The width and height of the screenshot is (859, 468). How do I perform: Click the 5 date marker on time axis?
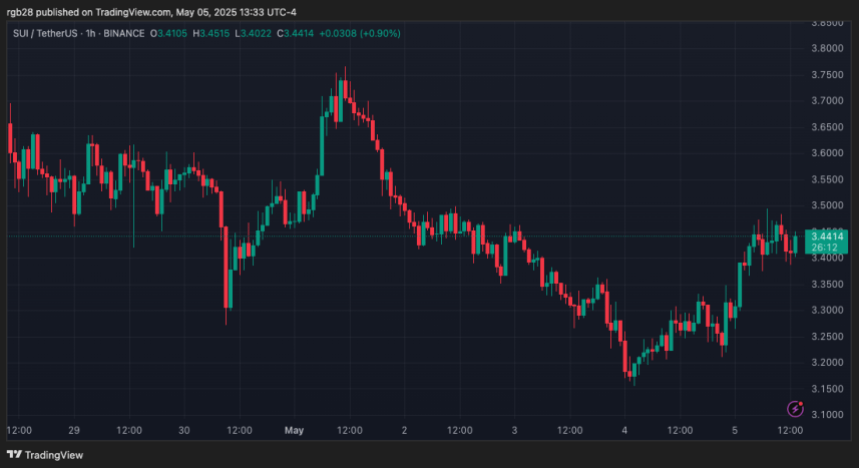[x=734, y=430]
